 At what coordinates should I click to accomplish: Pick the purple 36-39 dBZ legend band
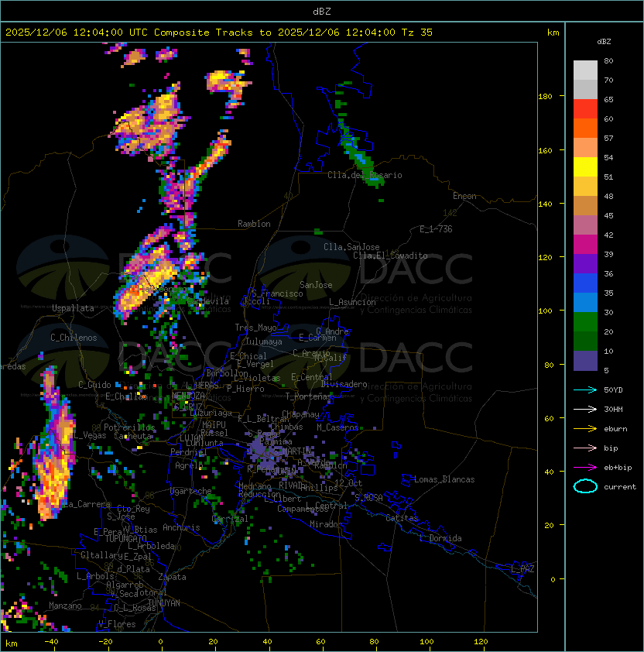tap(585, 263)
